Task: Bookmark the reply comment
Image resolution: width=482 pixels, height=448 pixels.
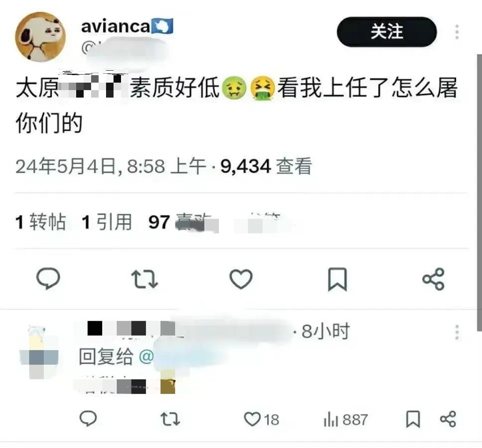Action: (413, 420)
